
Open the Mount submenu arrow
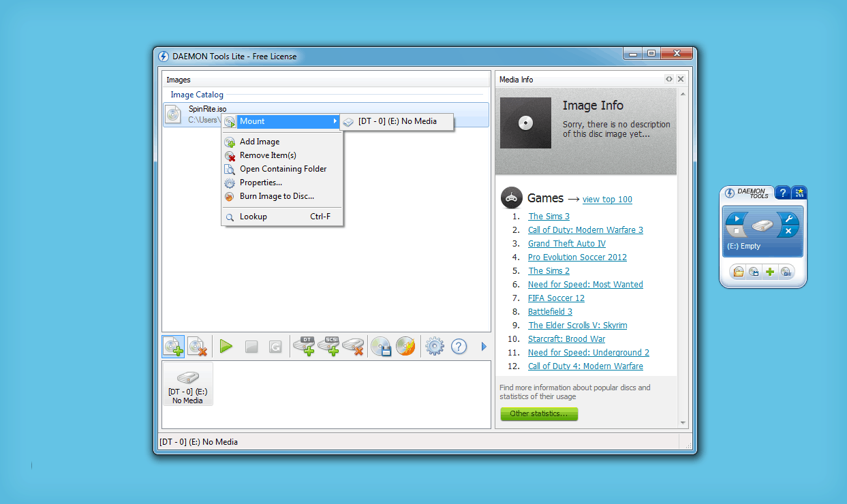point(335,121)
